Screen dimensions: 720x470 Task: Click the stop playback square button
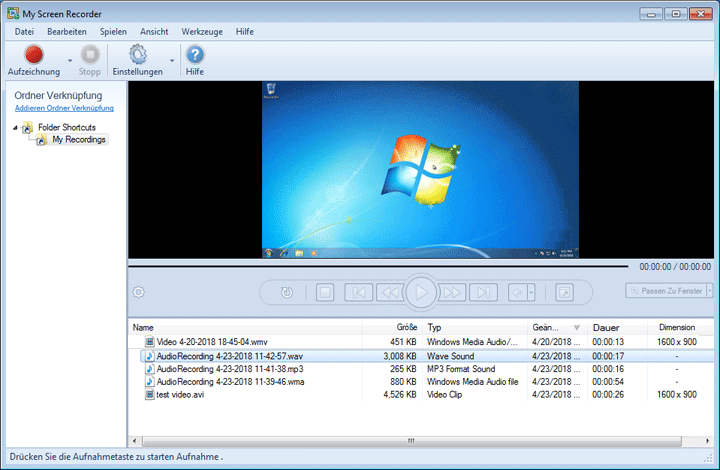tap(325, 292)
